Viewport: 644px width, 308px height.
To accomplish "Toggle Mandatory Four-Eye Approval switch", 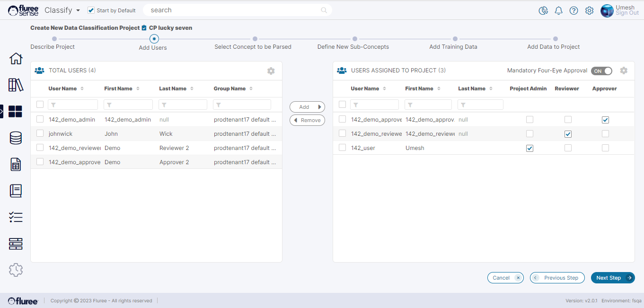I will [x=601, y=71].
